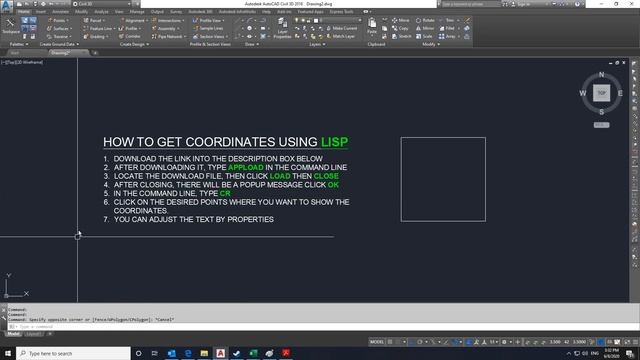Screen dimensions: 640x360
Task: Open the Parcel dropdown
Action: coord(94,20)
